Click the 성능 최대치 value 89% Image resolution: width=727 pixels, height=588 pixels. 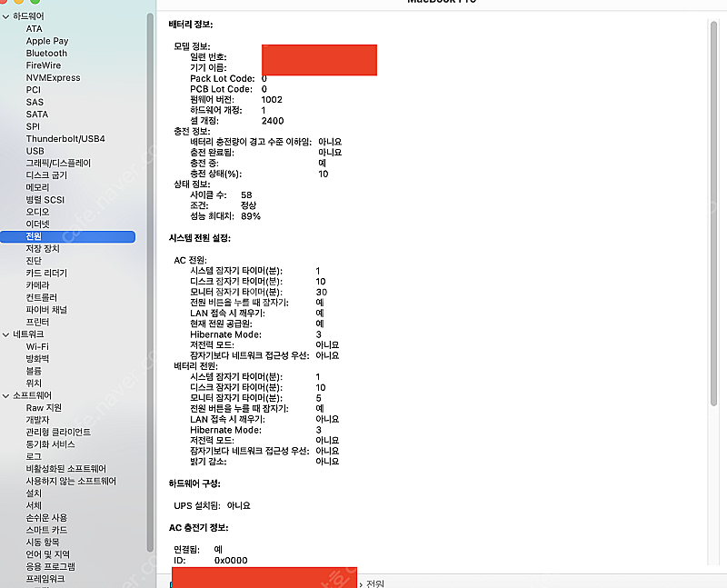251,216
